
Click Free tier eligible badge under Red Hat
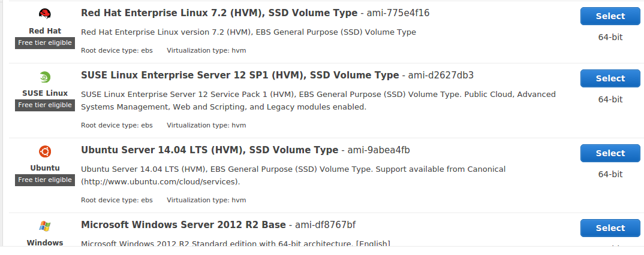click(45, 42)
